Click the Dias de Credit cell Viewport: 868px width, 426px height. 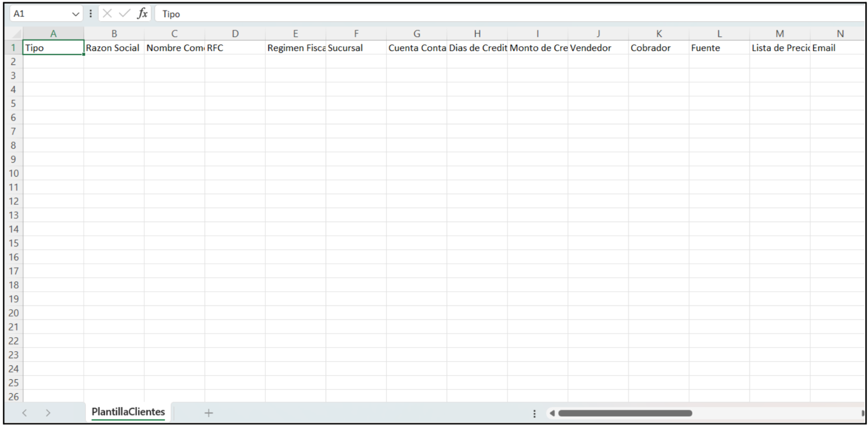(x=477, y=48)
